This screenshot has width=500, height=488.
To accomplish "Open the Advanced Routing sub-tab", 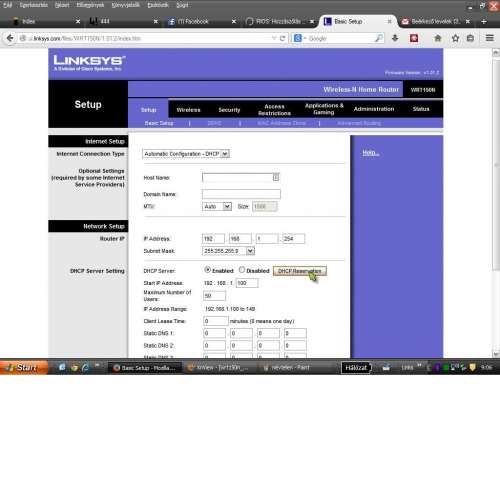I will [x=359, y=123].
